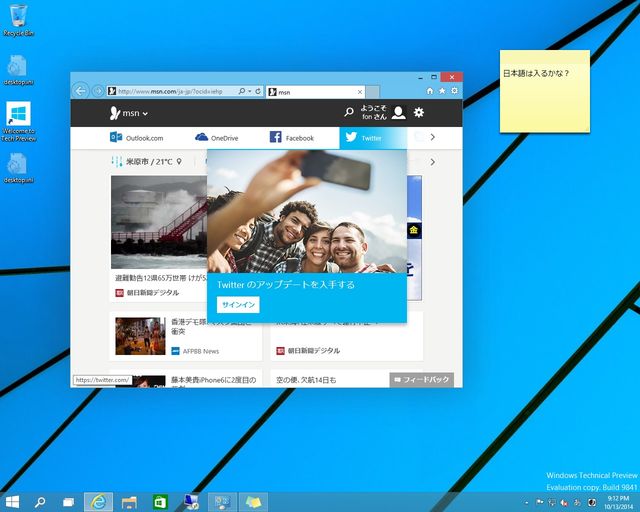Image resolution: width=640 pixels, height=512 pixels.
Task: Open the Windows Store taskbar icon
Action: coord(160,502)
